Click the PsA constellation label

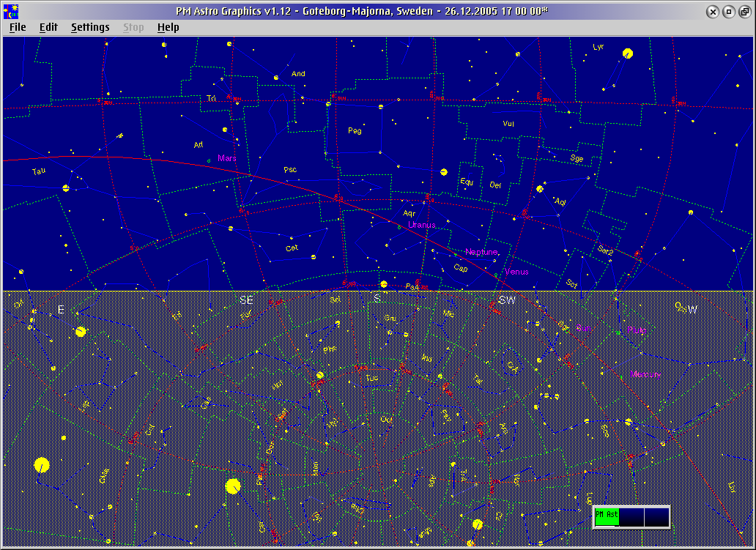tap(412, 286)
